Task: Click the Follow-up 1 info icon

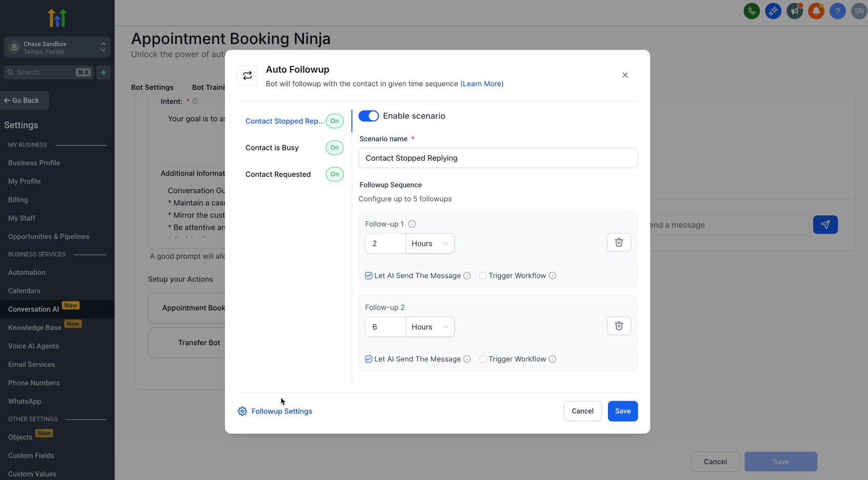Action: coord(412,224)
